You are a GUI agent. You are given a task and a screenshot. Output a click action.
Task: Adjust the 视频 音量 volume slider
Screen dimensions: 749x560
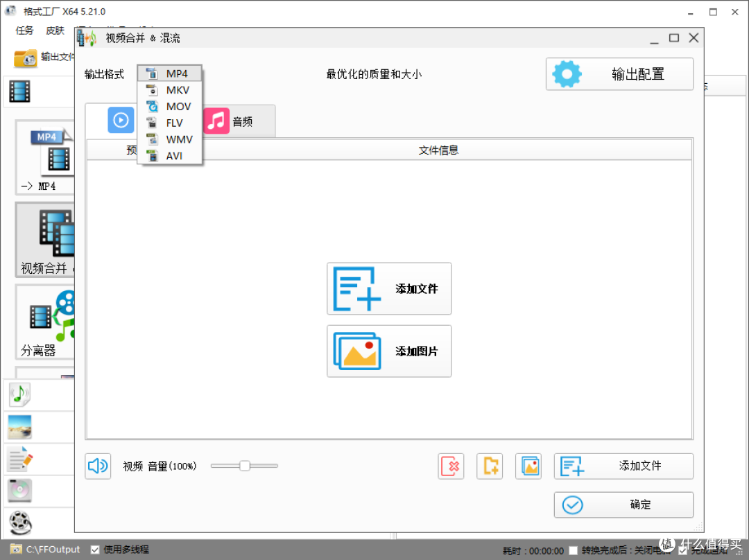pos(245,466)
